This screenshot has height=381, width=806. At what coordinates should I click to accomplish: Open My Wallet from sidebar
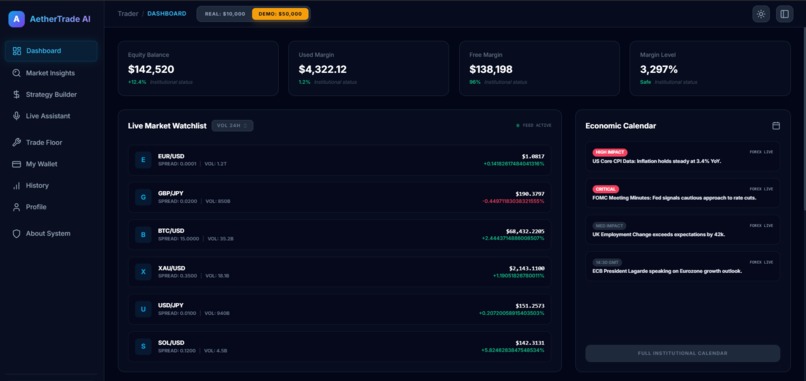coord(51,164)
